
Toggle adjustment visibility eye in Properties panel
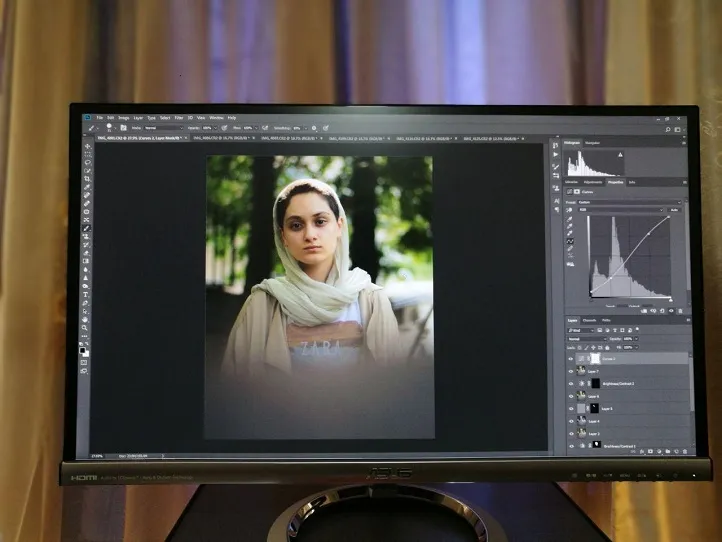pos(671,311)
